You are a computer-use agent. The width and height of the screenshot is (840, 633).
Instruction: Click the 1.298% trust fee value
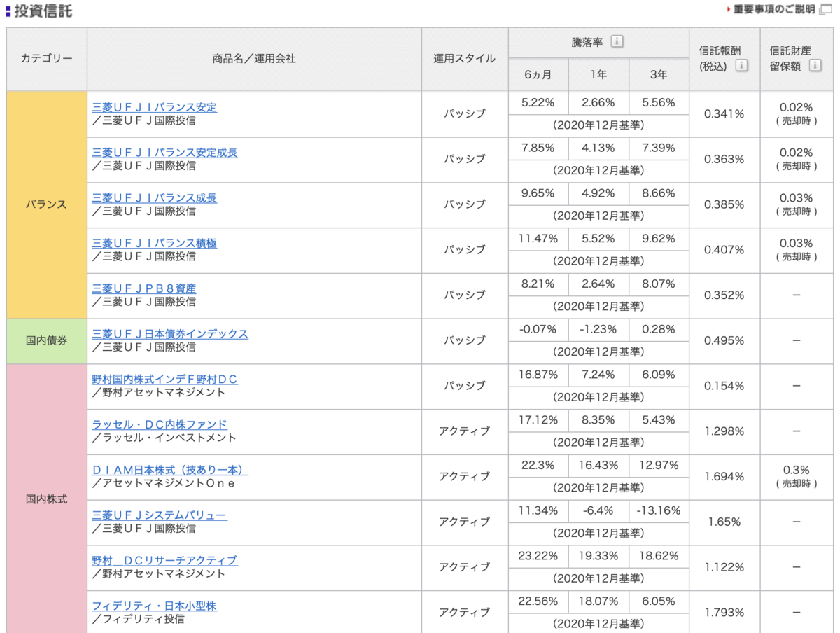point(724,431)
